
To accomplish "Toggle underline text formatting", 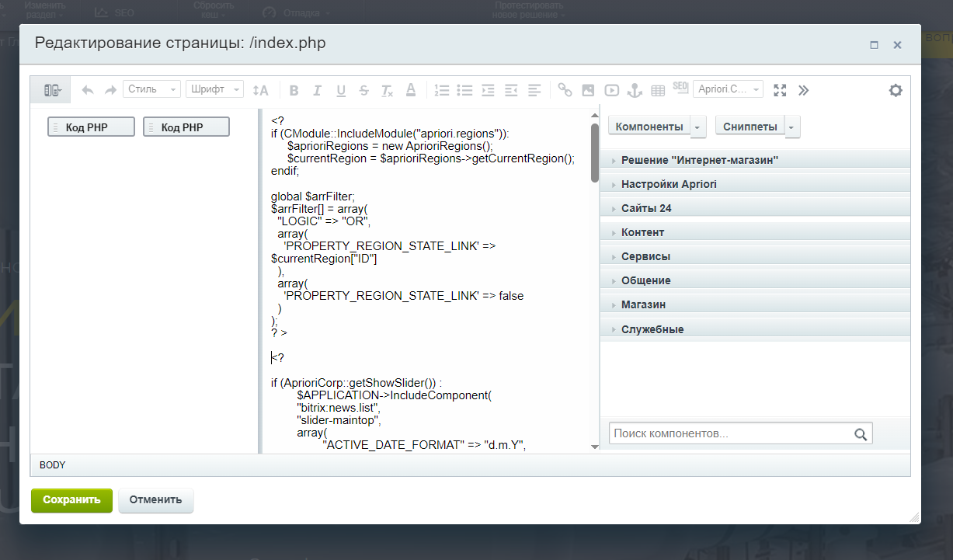I will pyautogui.click(x=340, y=90).
